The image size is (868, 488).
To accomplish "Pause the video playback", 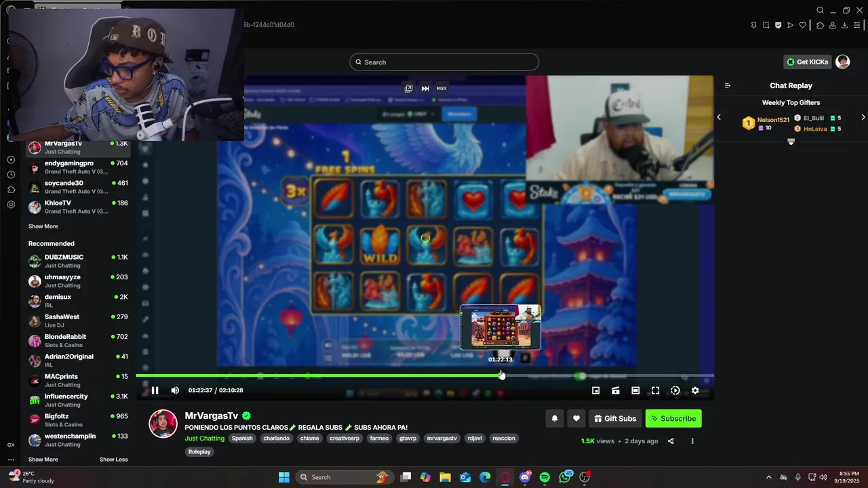I will click(155, 390).
